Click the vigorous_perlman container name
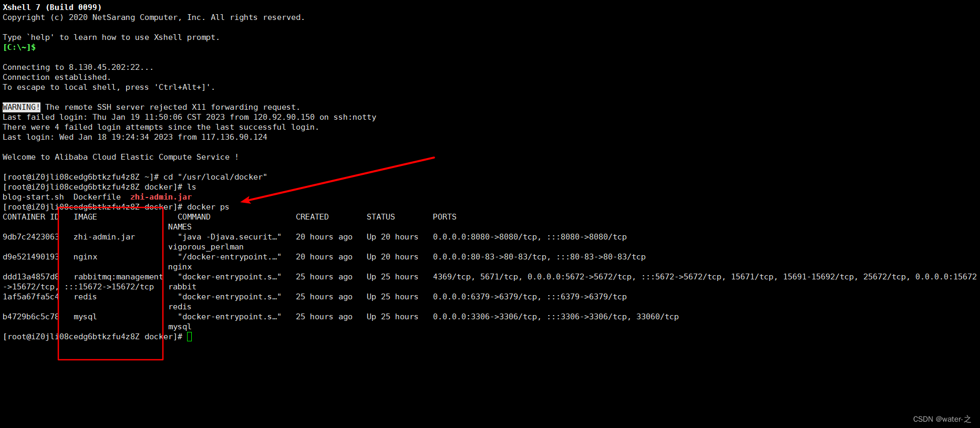Image resolution: width=980 pixels, height=428 pixels. 206,247
